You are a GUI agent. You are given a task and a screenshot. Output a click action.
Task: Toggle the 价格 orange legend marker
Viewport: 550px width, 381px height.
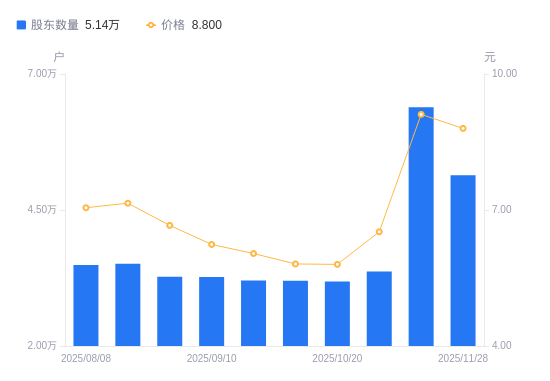pos(151,25)
